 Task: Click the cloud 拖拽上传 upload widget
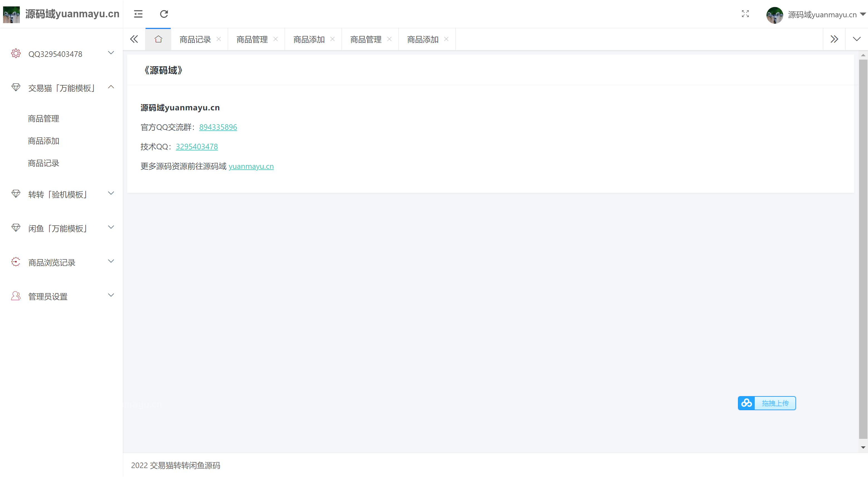[766, 403]
